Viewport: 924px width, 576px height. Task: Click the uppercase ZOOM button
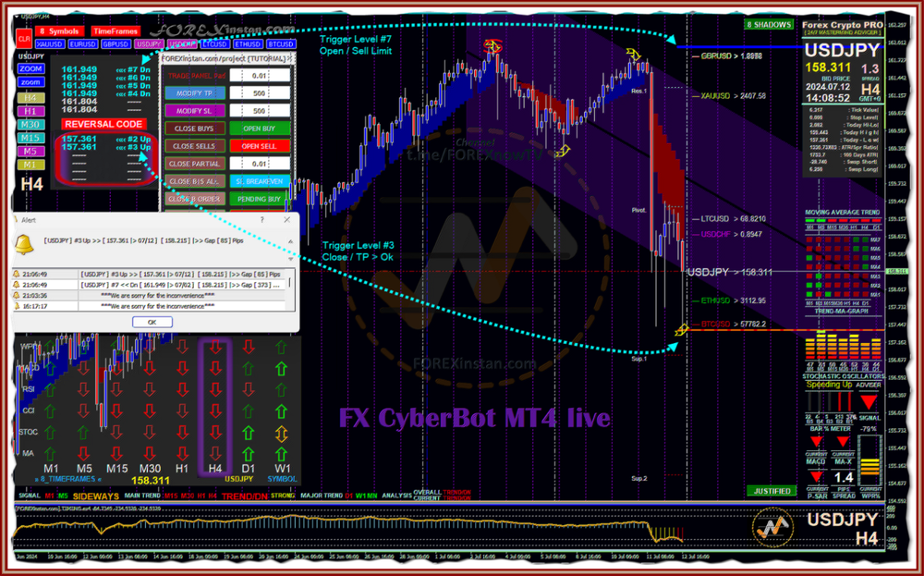pyautogui.click(x=30, y=69)
